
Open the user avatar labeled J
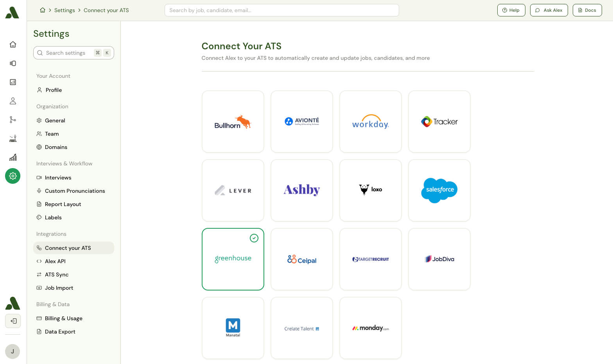pyautogui.click(x=13, y=351)
